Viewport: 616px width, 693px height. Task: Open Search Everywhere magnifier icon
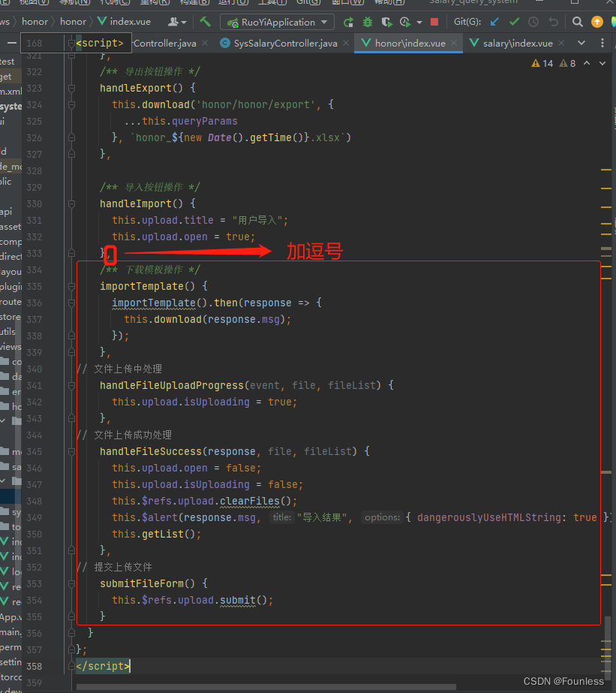[x=577, y=22]
